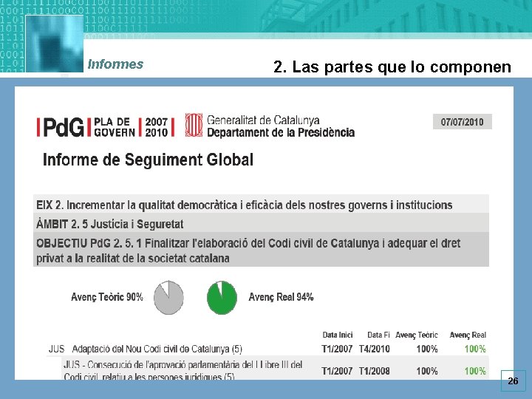Click the 'Avenç Teòric' column header

coord(417,335)
